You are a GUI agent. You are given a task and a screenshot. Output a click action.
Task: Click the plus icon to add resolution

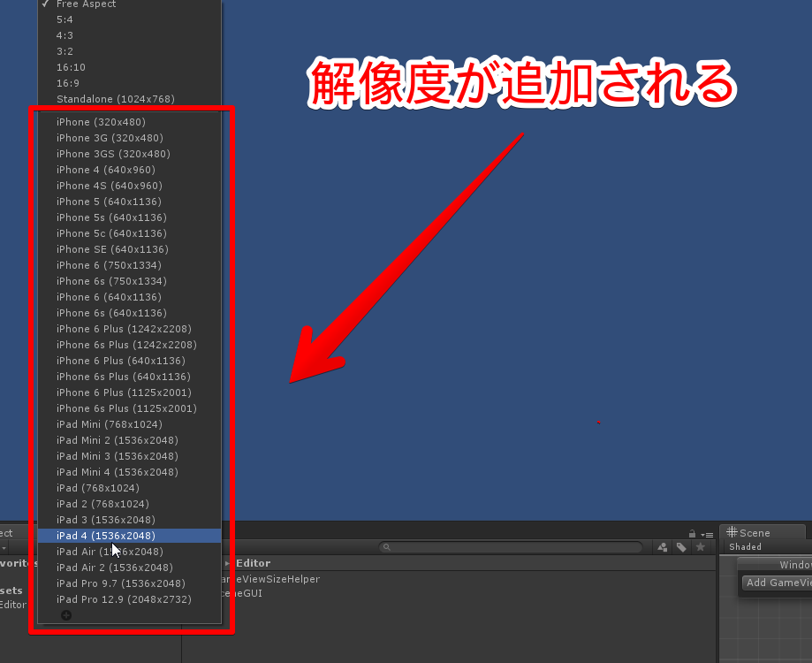[66, 615]
